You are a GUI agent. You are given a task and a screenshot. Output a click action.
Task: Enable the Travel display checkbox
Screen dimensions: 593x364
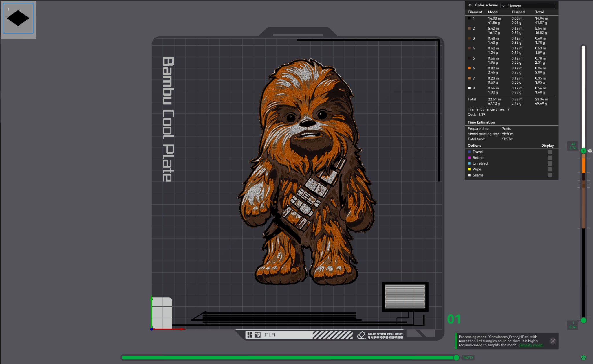tap(550, 152)
